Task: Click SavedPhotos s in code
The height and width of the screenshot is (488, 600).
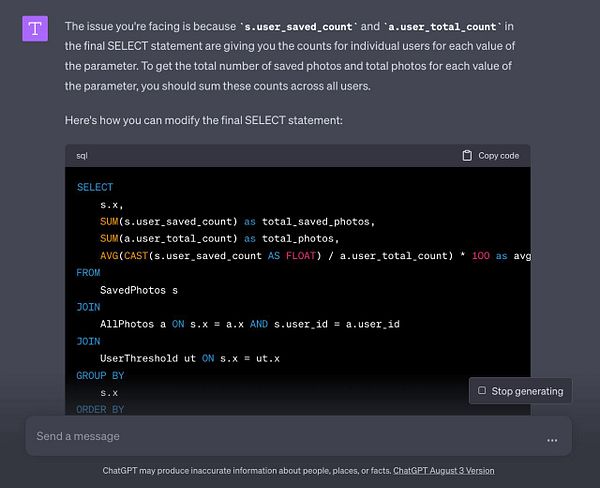Action: click(139, 290)
